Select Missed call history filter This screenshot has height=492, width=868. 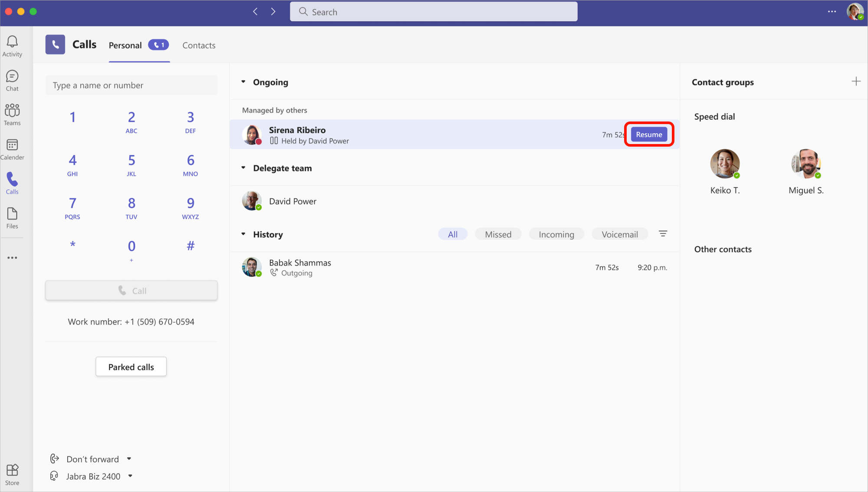(498, 234)
